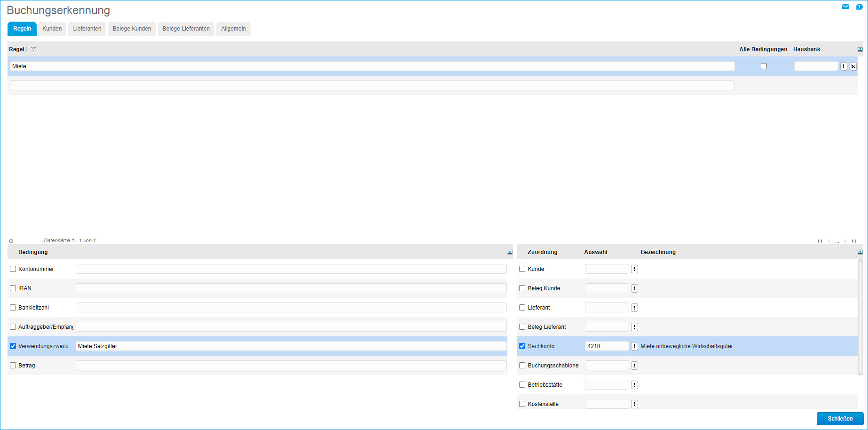Open the Belege Kunden tab
This screenshot has width=868, height=430.
pyautogui.click(x=132, y=29)
